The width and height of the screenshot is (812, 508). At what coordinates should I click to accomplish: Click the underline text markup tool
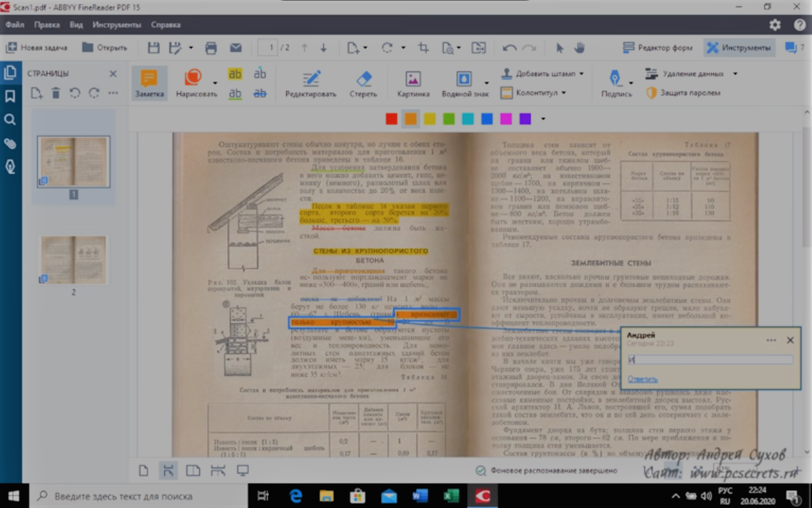[235, 93]
